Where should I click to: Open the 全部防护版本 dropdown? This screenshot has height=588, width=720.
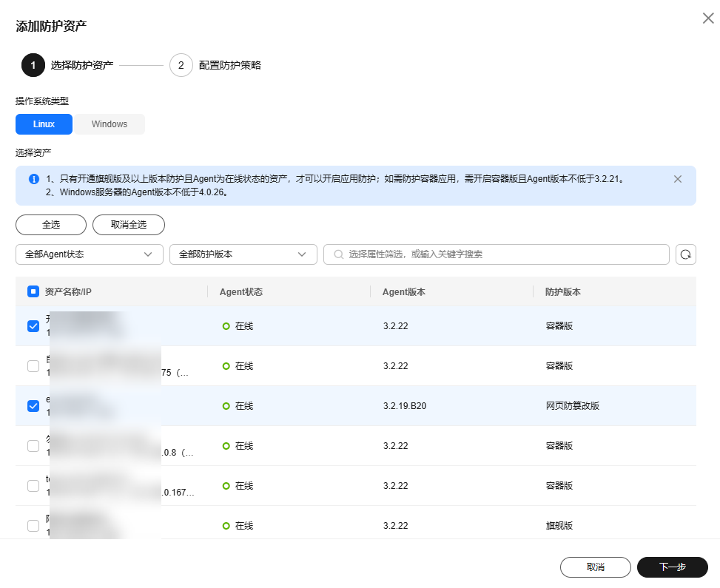click(x=243, y=254)
